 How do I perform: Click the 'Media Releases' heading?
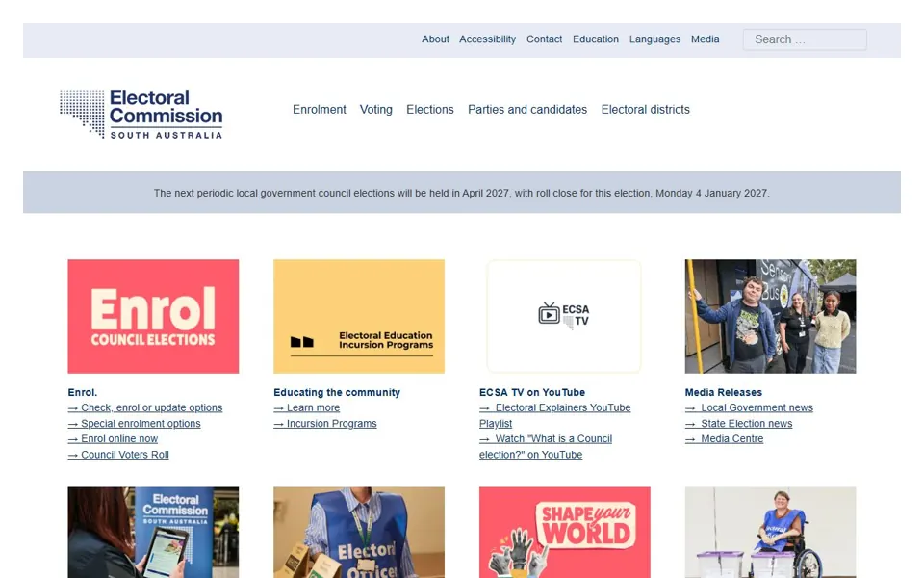click(x=724, y=392)
